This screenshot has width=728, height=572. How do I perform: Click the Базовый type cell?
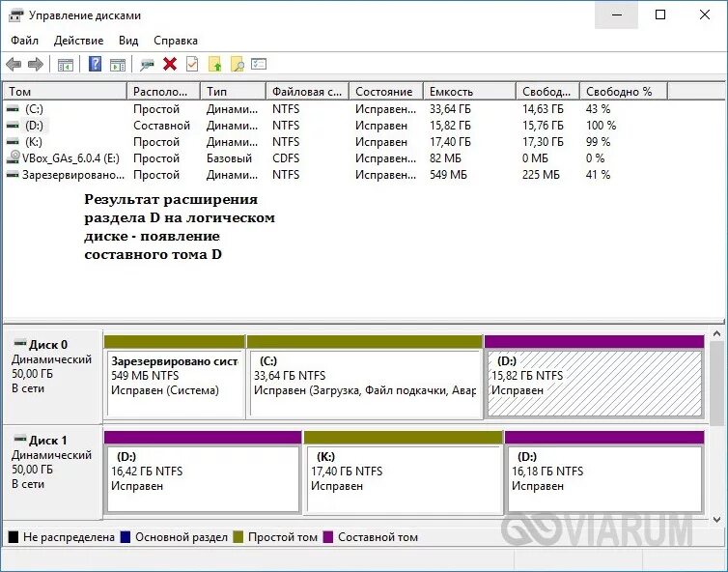[230, 158]
